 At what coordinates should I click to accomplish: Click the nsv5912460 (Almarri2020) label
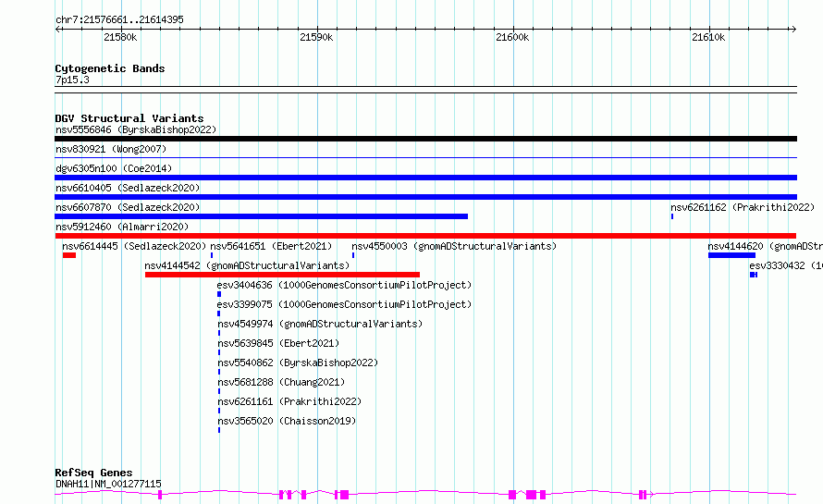click(x=122, y=227)
